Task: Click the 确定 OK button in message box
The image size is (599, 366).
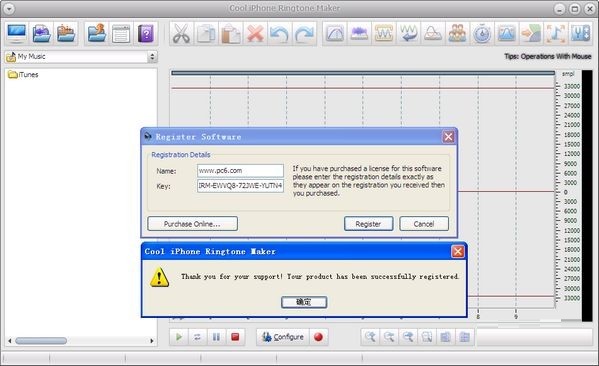Action: (304, 302)
